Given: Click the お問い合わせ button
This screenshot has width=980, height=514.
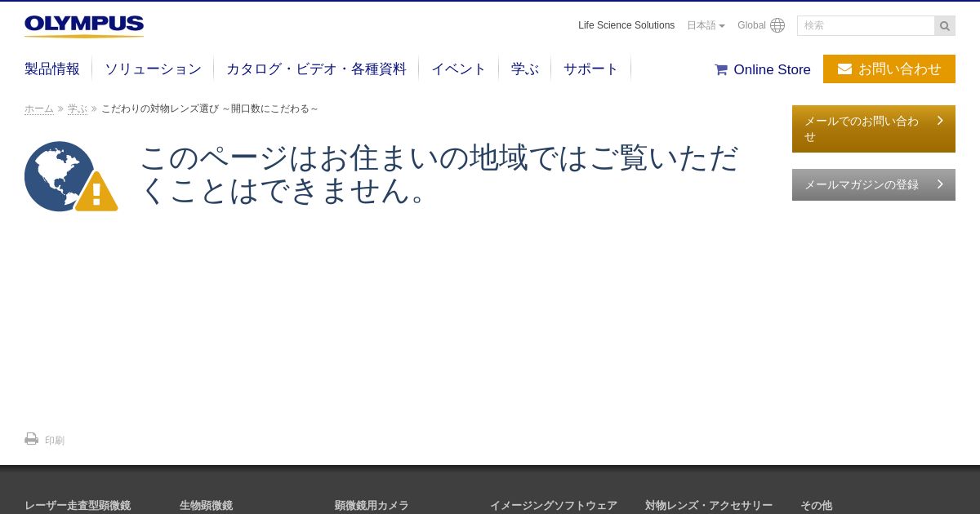Looking at the screenshot, I should pos(889,69).
